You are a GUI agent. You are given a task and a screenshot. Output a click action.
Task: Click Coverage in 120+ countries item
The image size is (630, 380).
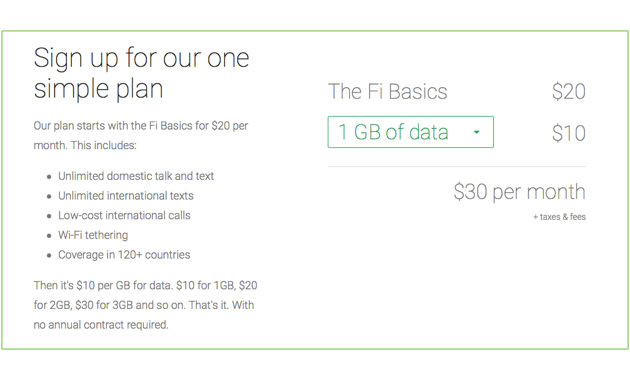coord(124,255)
